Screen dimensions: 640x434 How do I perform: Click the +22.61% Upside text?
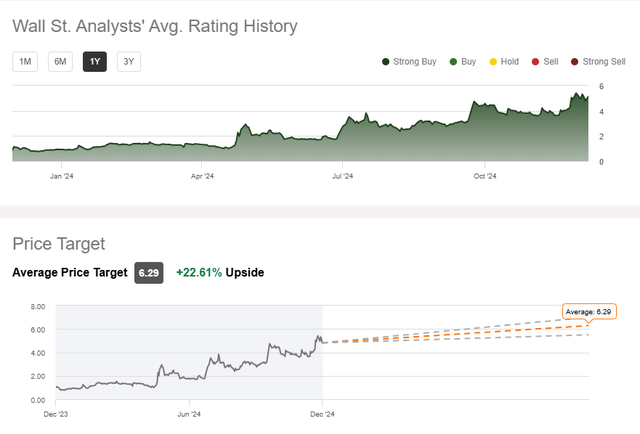pos(220,272)
